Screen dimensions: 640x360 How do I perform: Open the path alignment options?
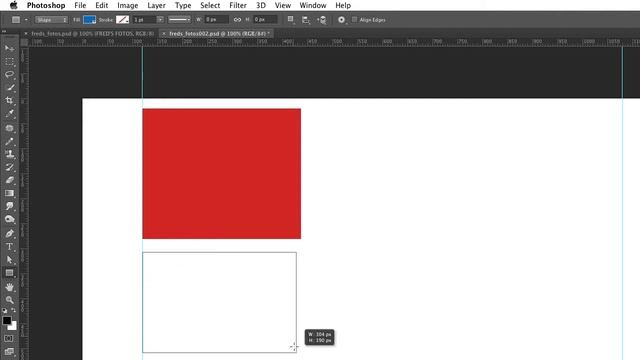tap(306, 20)
